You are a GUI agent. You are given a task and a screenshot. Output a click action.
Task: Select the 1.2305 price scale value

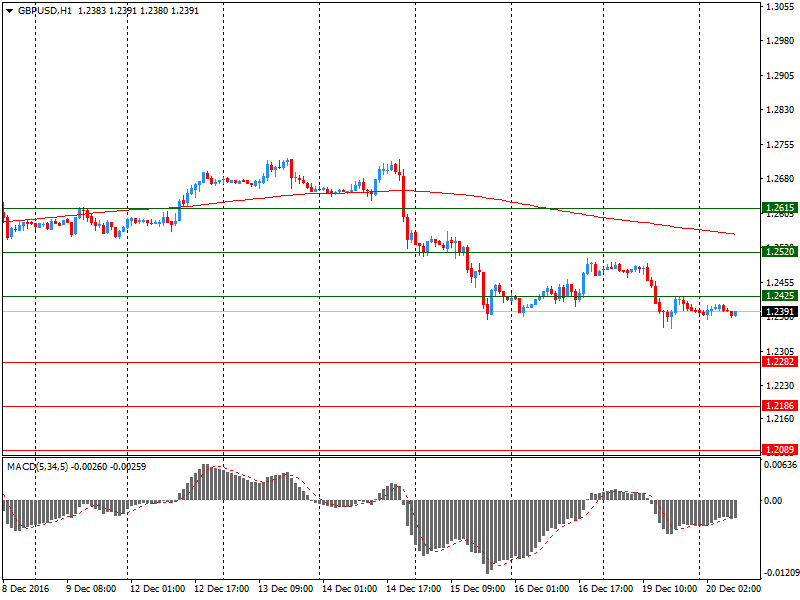tap(781, 352)
